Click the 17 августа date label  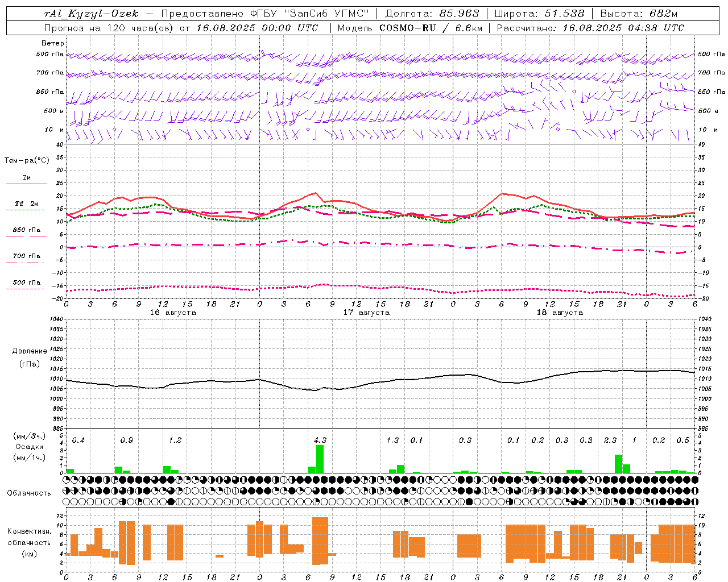tap(366, 313)
